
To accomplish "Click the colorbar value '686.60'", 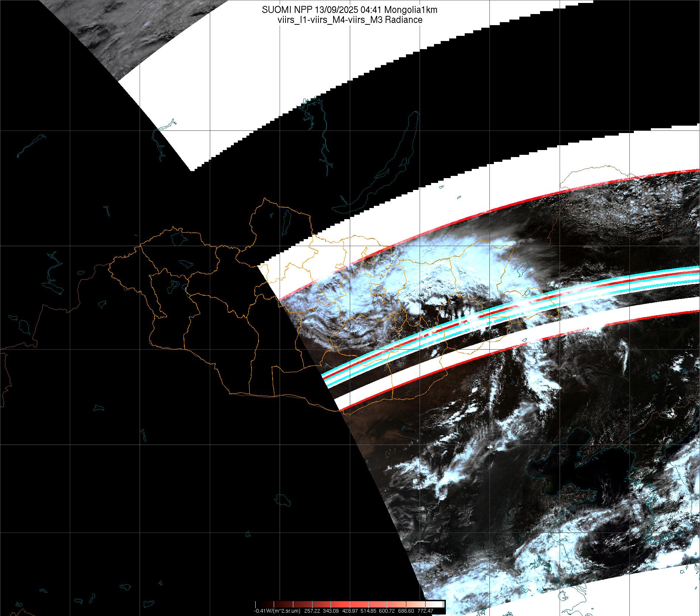I will click(406, 611).
